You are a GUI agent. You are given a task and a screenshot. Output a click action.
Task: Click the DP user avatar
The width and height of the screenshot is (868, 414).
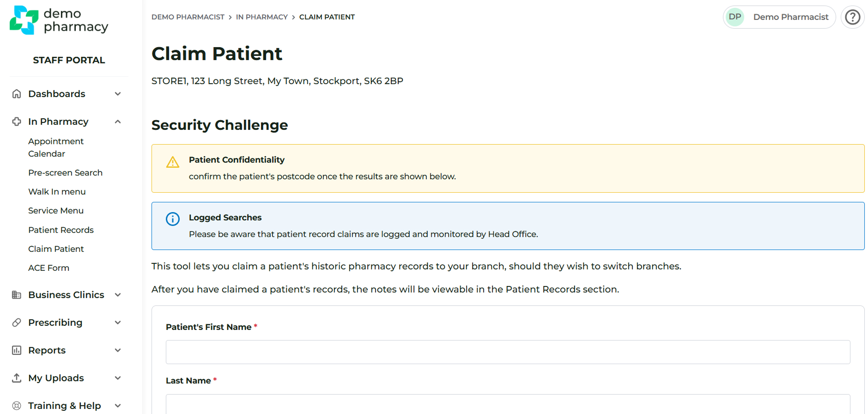coord(734,17)
